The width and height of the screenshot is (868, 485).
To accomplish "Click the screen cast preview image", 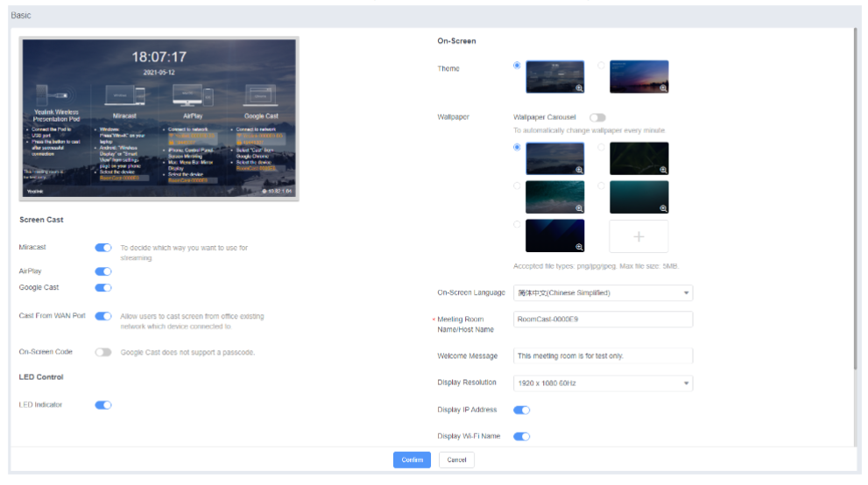I will point(159,118).
